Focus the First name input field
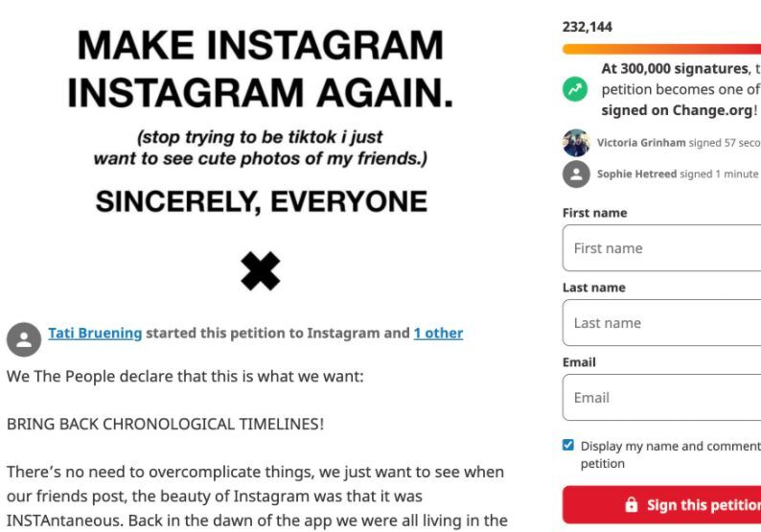Image resolution: width=761 pixels, height=532 pixels. tap(663, 248)
